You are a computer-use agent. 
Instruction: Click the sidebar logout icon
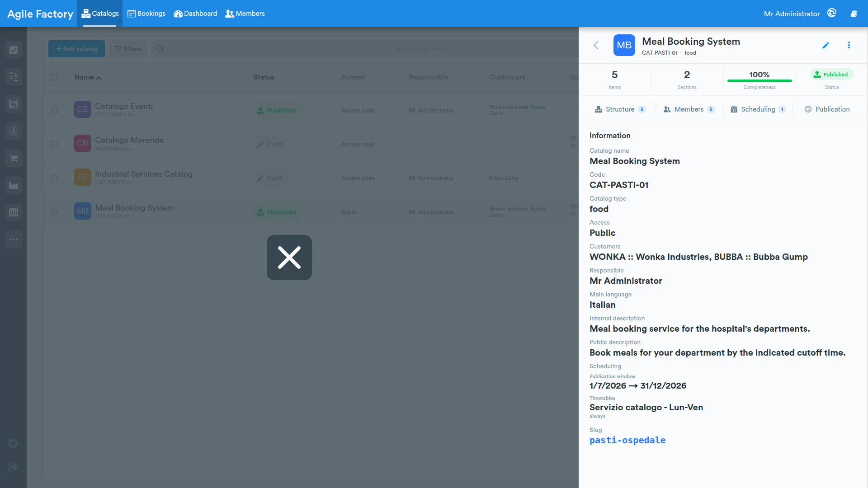point(14,467)
